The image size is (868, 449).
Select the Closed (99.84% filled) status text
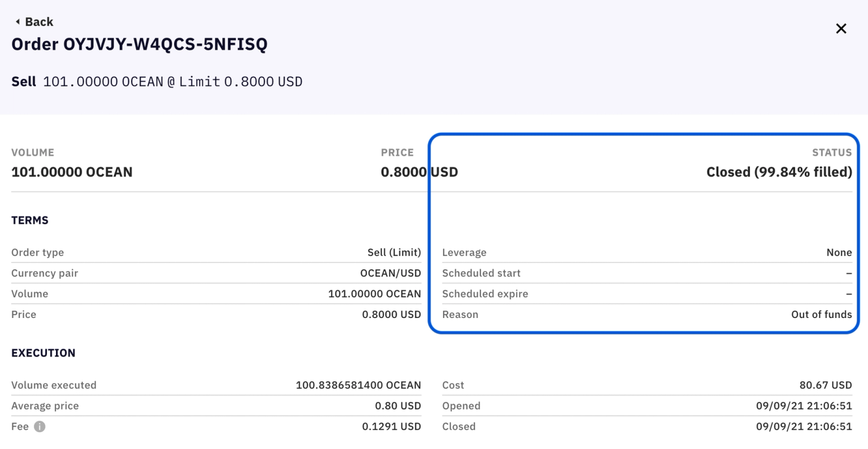point(779,172)
